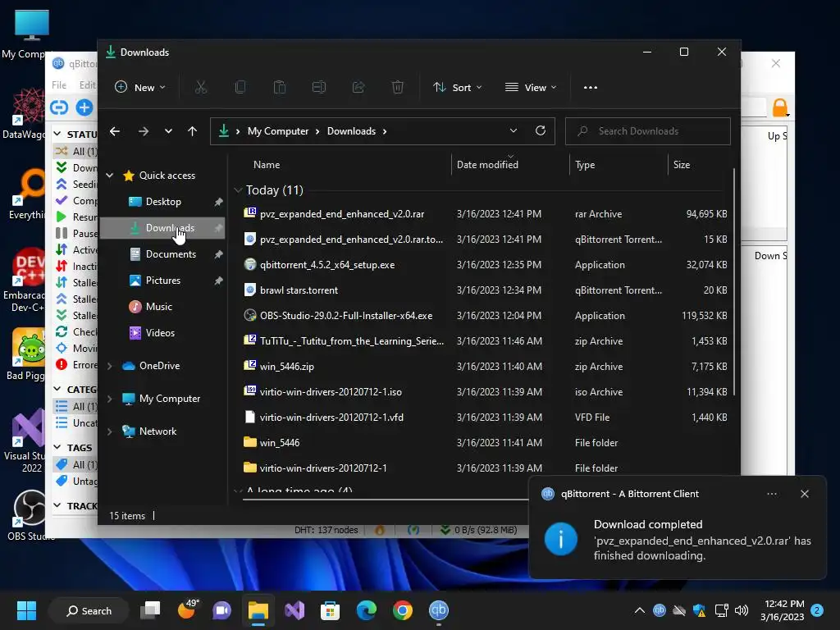Click the taskbar clock and date
The width and height of the screenshot is (840, 630).
click(x=783, y=610)
